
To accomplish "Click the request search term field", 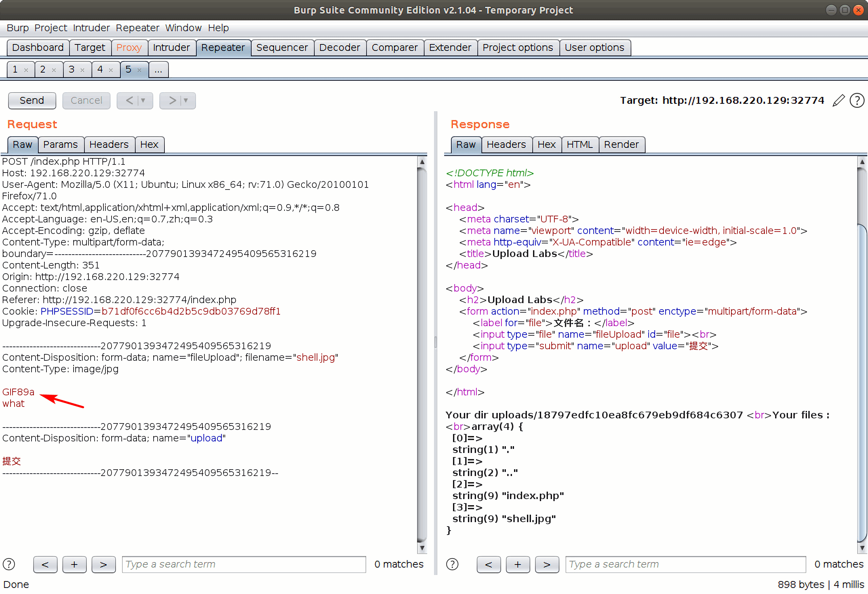I will click(x=244, y=564).
